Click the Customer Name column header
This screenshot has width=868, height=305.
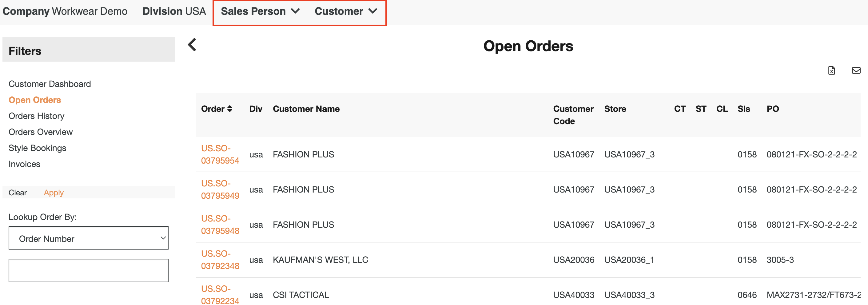(306, 109)
